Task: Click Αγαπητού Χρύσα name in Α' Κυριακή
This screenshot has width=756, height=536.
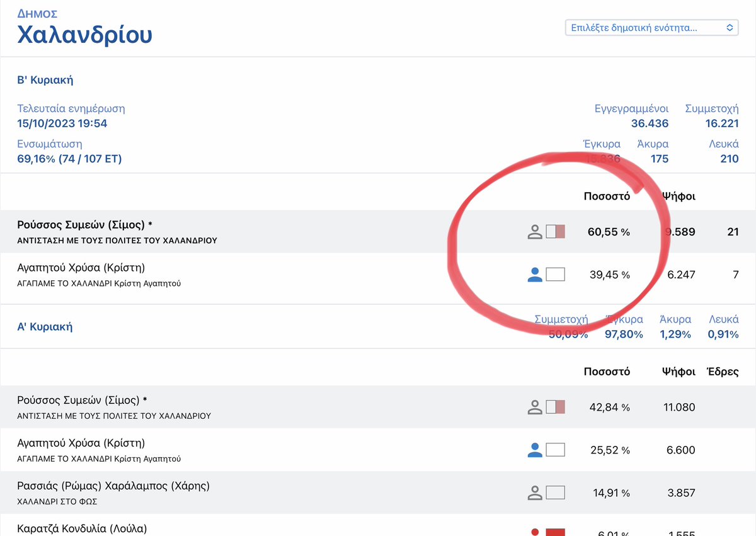Action: coord(81,443)
